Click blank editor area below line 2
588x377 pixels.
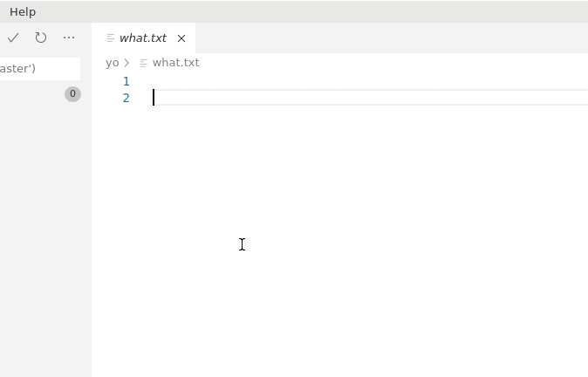(349, 262)
